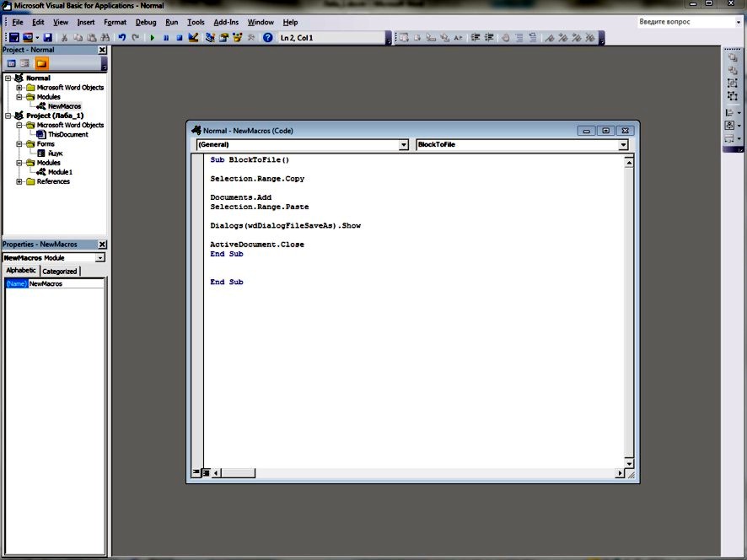Toggle Bookmark flag icon
Screen dimensions: 747x560
click(x=550, y=37)
